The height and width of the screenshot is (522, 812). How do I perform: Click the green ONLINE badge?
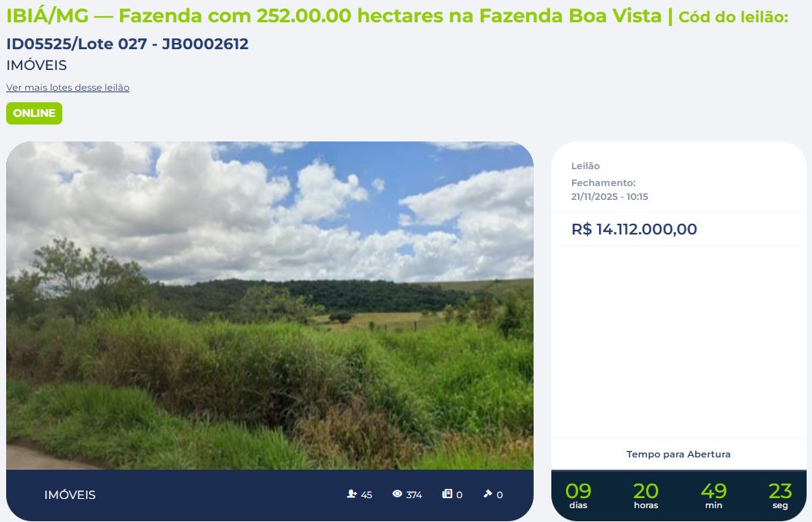[x=34, y=114]
